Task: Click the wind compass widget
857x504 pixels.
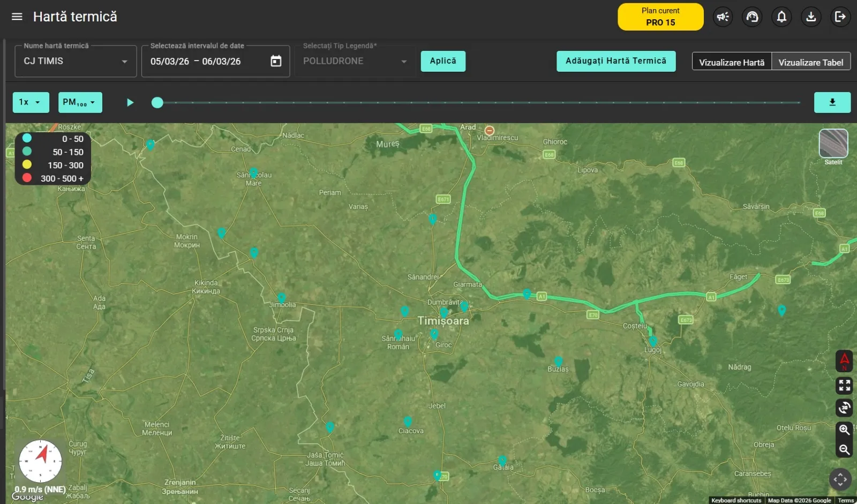Action: (40, 461)
